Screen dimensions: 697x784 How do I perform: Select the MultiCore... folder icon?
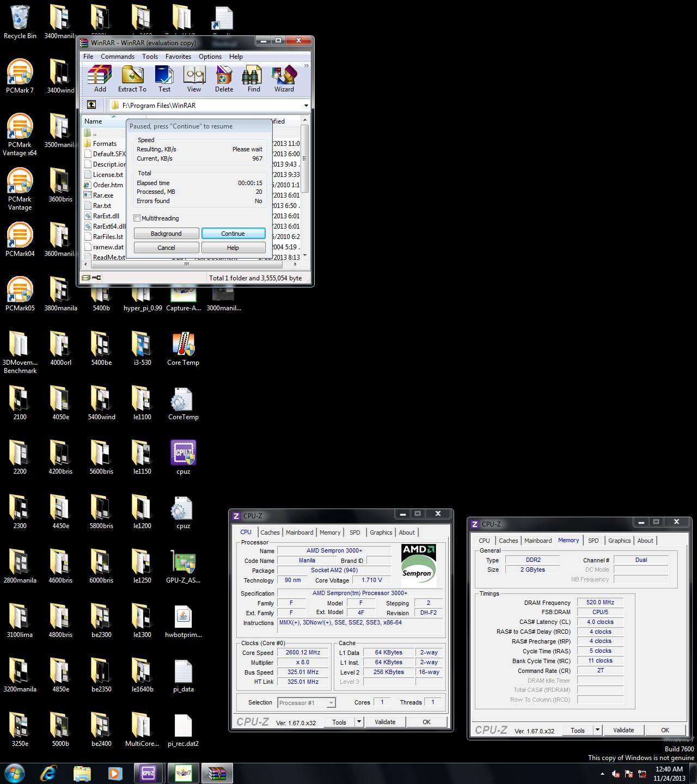142,730
